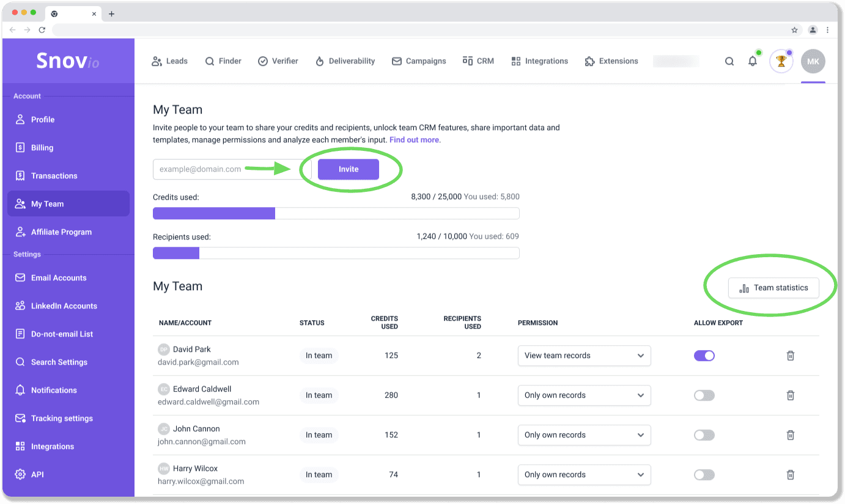
Task: Open Billing in the sidebar
Action: [x=42, y=148]
